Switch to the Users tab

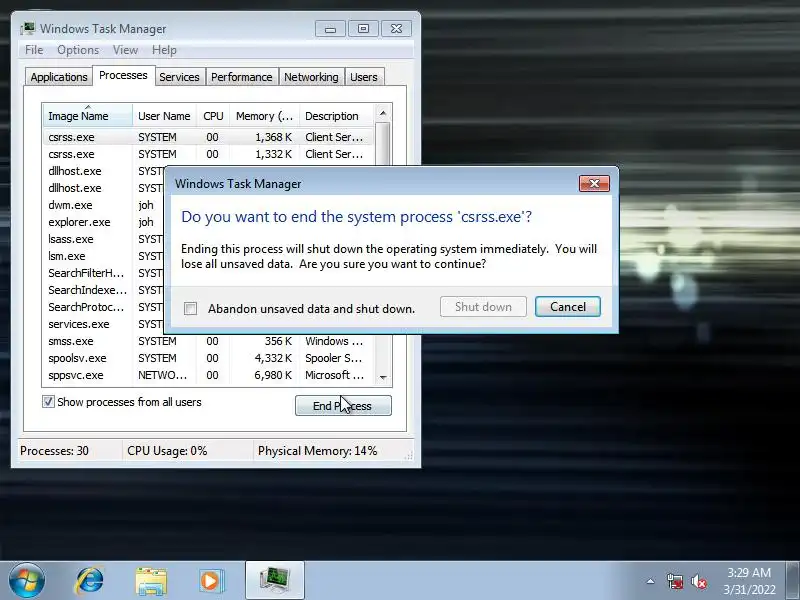pyautogui.click(x=364, y=77)
